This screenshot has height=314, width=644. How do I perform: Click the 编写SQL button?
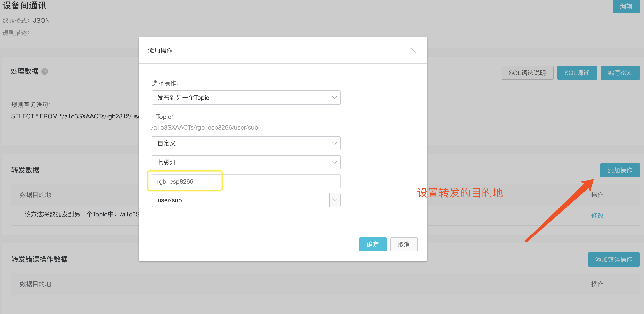[x=620, y=73]
